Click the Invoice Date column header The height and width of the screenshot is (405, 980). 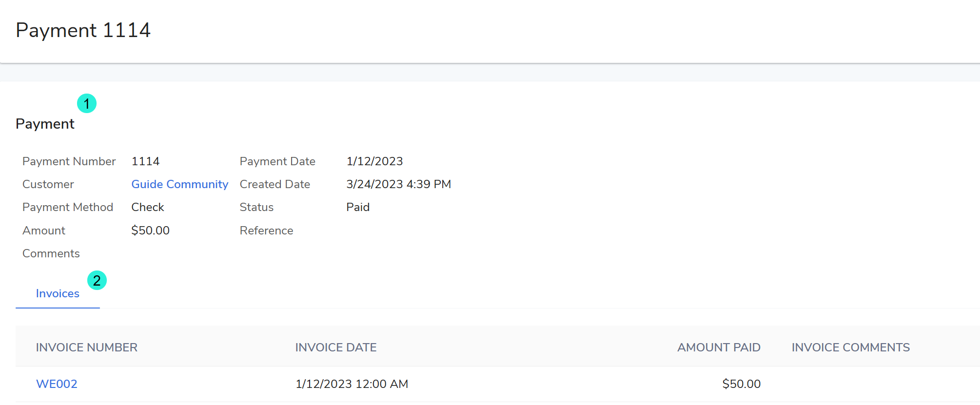coord(336,347)
